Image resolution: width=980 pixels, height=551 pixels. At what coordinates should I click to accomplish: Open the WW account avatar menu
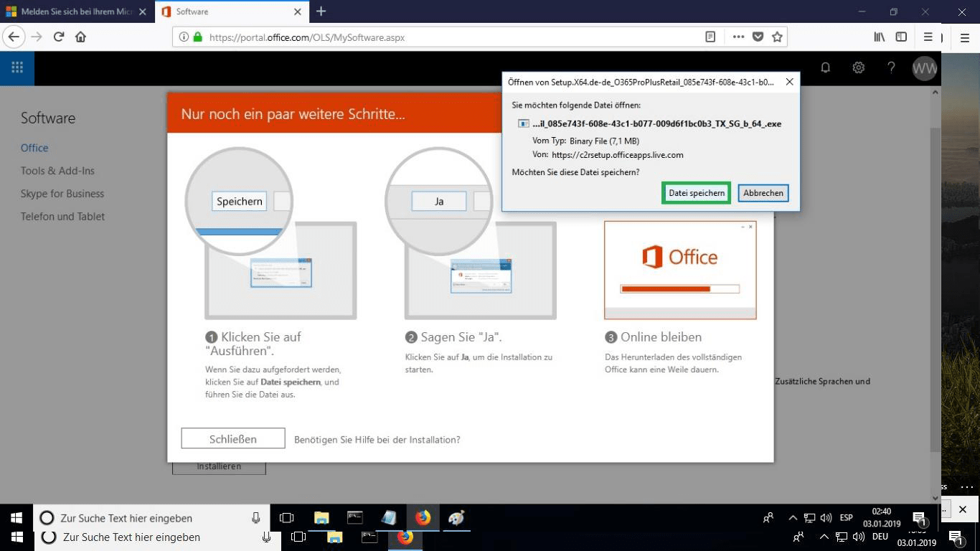[924, 68]
